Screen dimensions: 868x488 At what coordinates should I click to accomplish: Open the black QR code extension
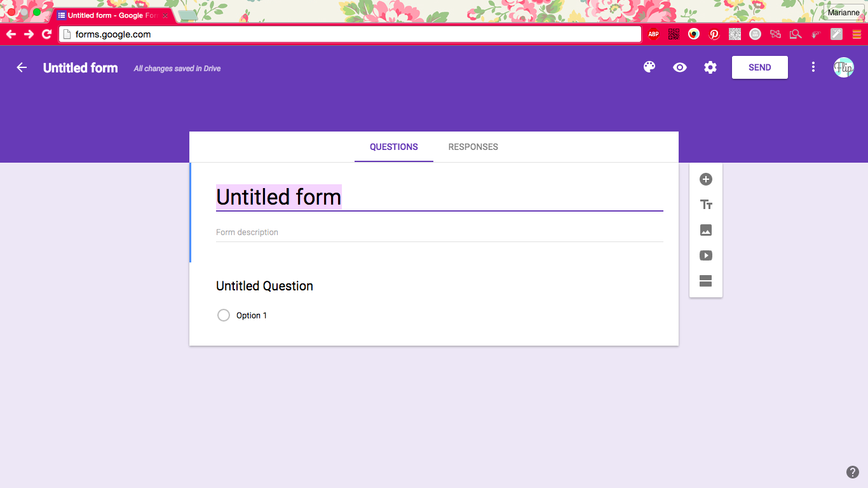674,34
